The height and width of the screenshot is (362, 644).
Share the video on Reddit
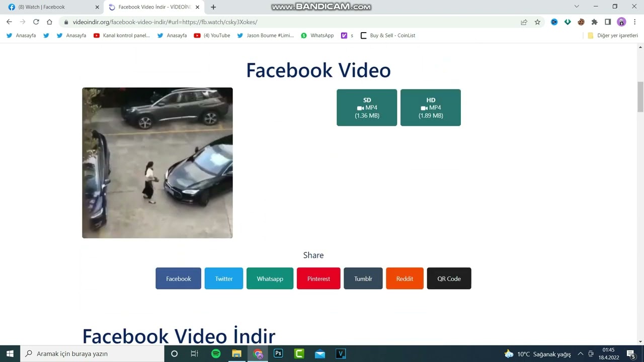(x=405, y=279)
